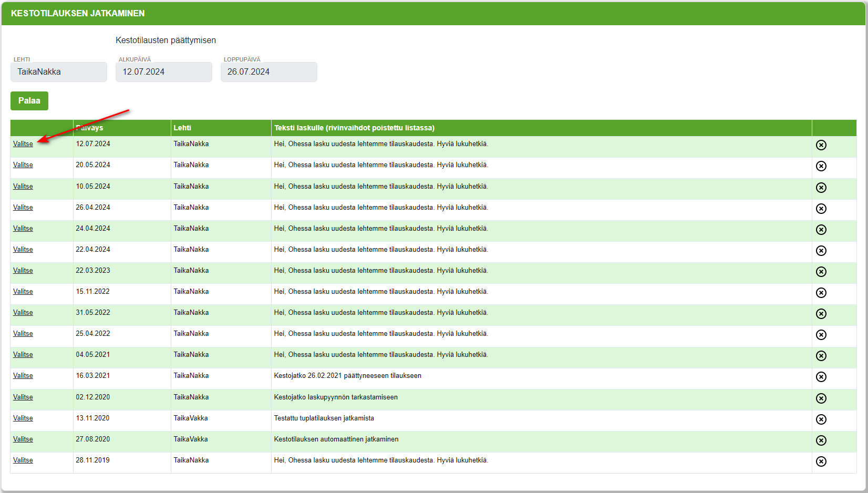This screenshot has height=493, width=868.
Task: Click the invoice text in 31.05.2022 row
Action: pos(381,313)
